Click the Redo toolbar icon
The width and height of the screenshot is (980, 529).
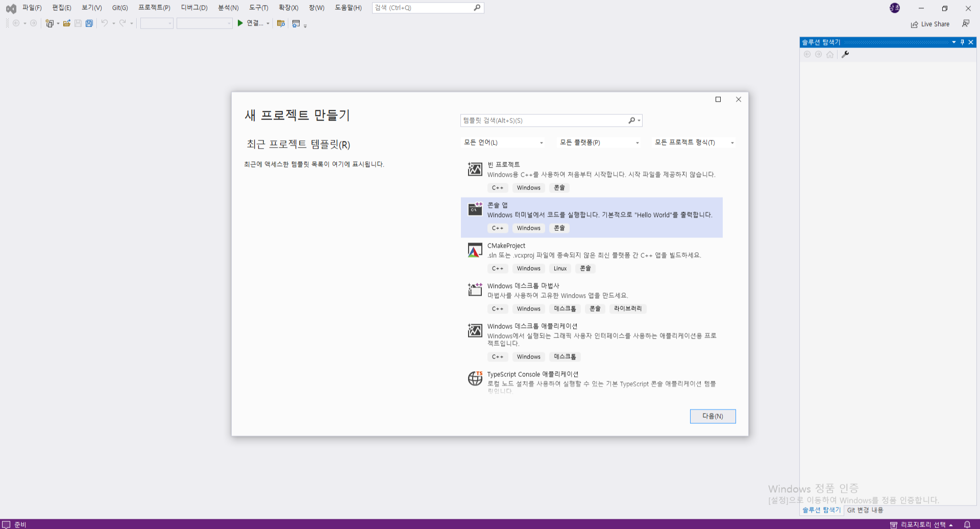pos(122,23)
